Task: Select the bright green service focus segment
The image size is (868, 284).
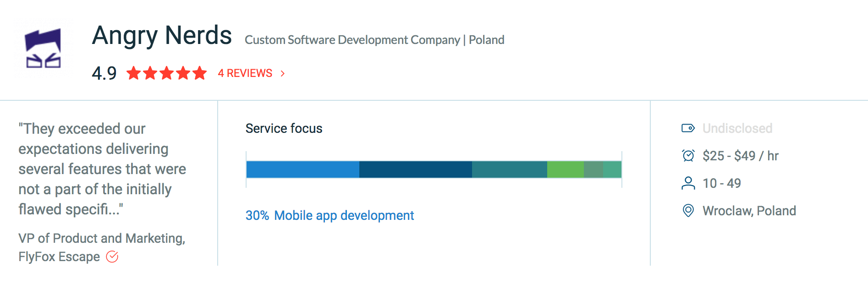Action: click(x=565, y=169)
